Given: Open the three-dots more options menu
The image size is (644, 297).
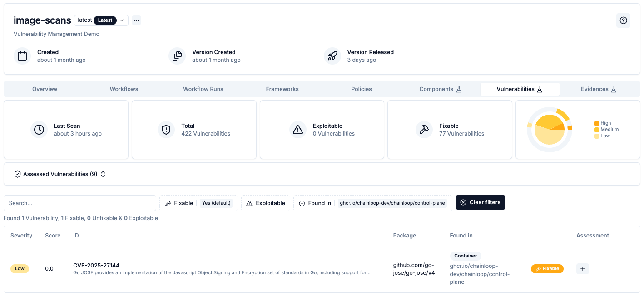Looking at the screenshot, I should [136, 20].
